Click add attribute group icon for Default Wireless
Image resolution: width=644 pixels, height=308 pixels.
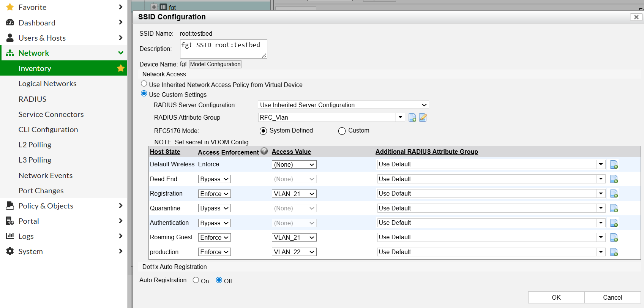tap(614, 164)
